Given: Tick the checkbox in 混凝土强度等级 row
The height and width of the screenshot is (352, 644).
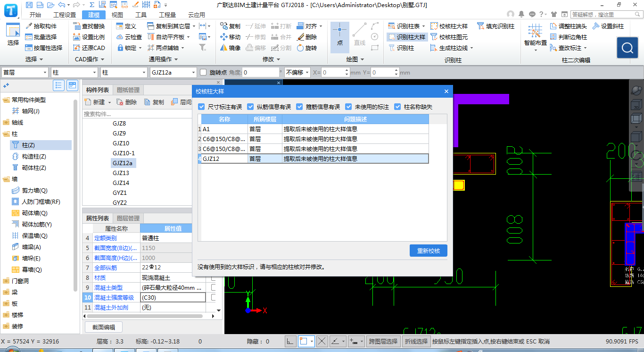Looking at the screenshot, I should click(214, 297).
